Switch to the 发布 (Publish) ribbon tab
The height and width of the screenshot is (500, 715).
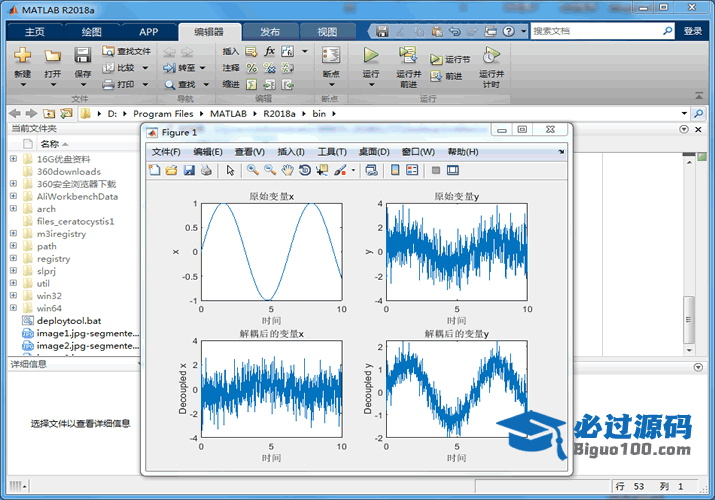[x=270, y=32]
